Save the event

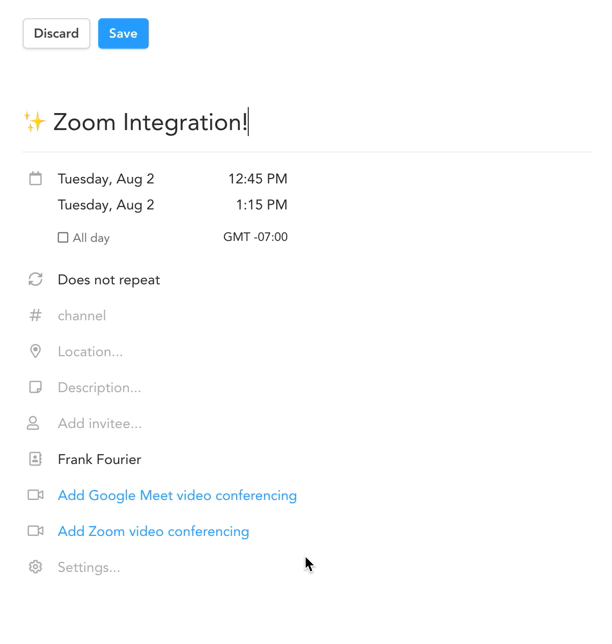pyautogui.click(x=123, y=34)
